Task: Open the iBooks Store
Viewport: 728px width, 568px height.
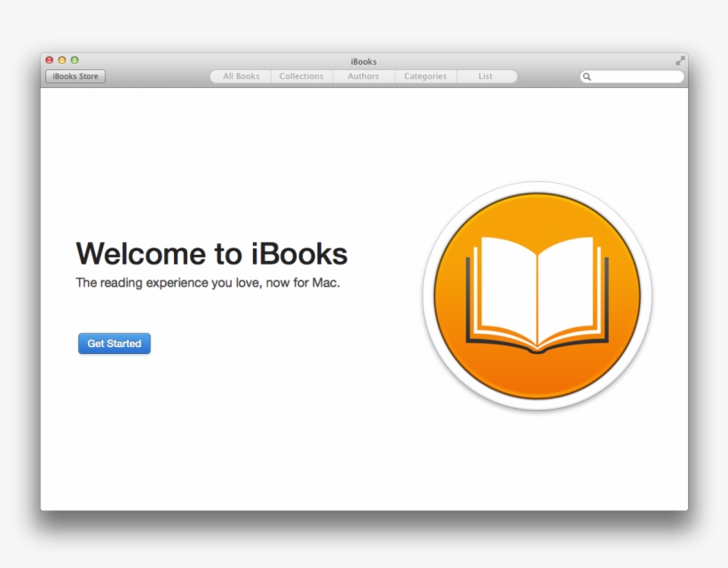Action: click(x=75, y=76)
